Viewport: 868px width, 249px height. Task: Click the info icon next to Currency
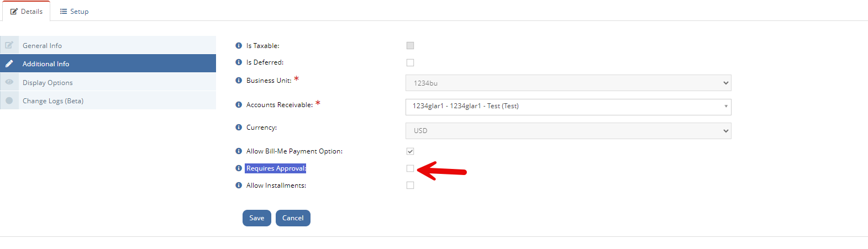tap(239, 128)
